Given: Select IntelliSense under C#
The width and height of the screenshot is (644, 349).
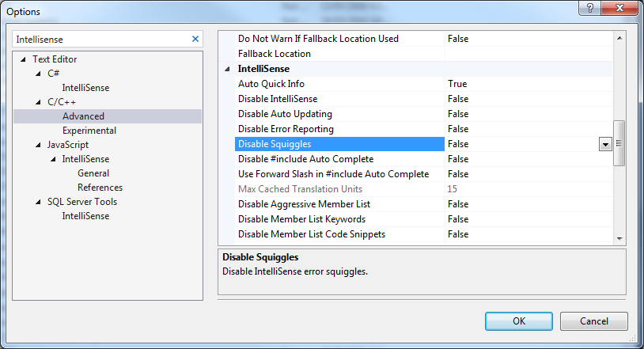Looking at the screenshot, I should coord(85,88).
